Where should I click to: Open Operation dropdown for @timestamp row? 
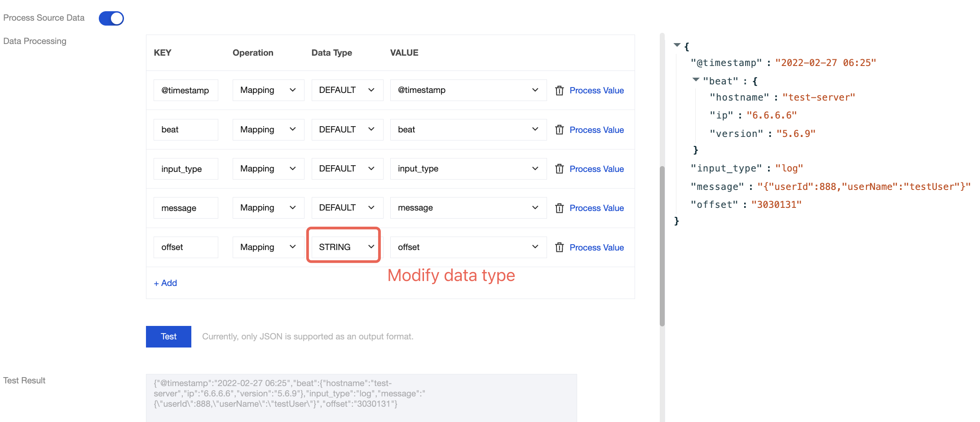[x=268, y=90]
